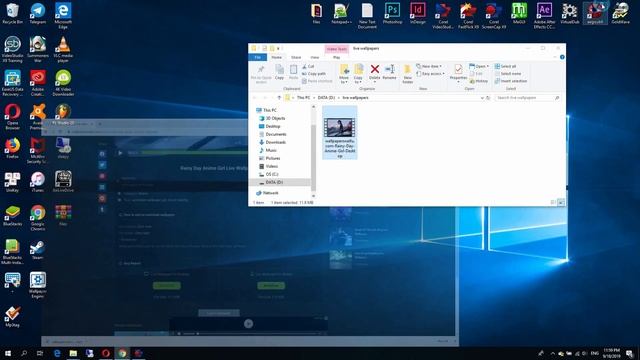Select Music in navigation pane
This screenshot has width=640, height=360.
click(x=268, y=151)
